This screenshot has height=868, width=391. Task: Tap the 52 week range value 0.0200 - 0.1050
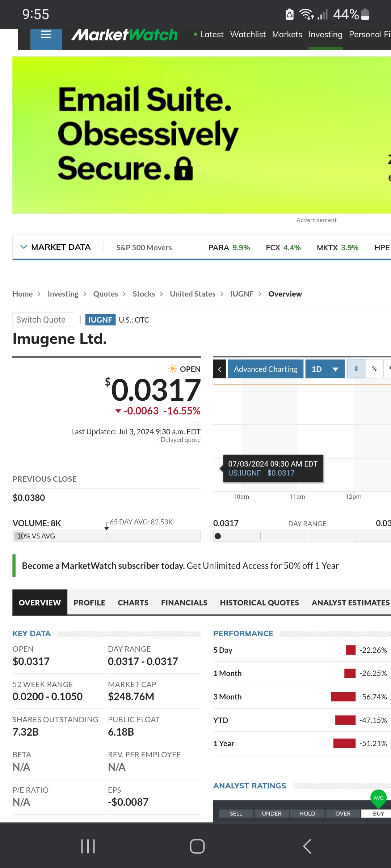click(48, 697)
